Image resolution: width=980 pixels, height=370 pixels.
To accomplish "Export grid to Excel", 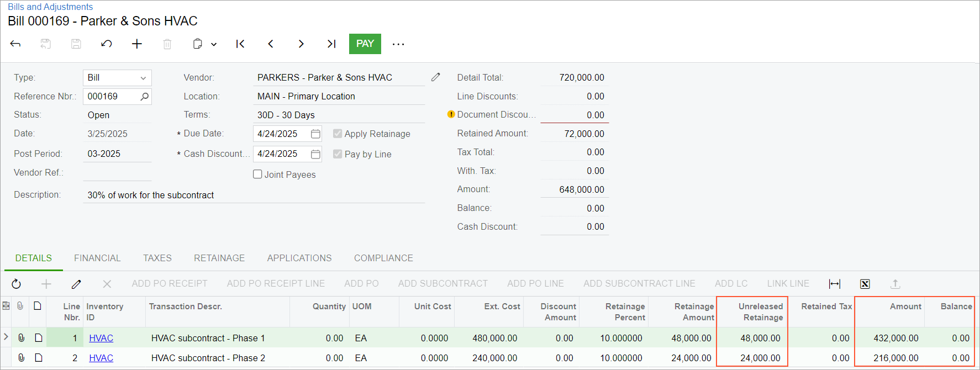I will point(865,284).
